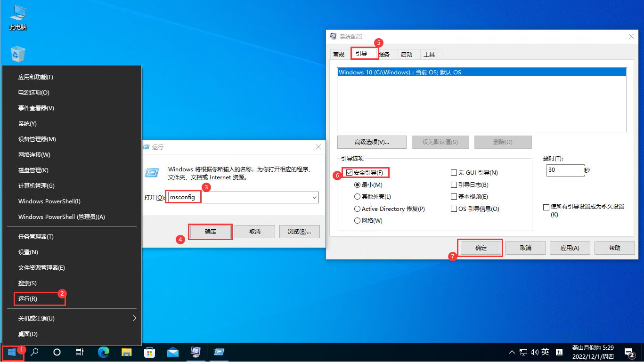
Task: Switch to 常规 tab
Action: click(x=339, y=55)
